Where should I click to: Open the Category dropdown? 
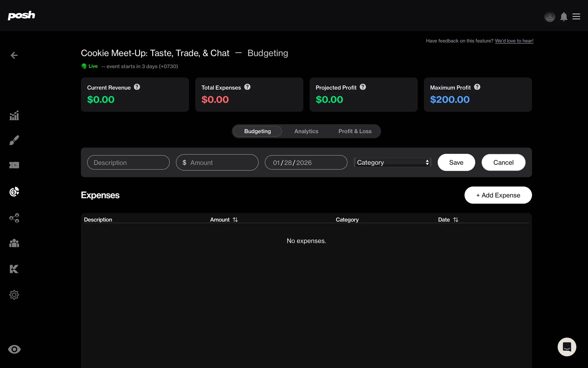click(x=392, y=163)
